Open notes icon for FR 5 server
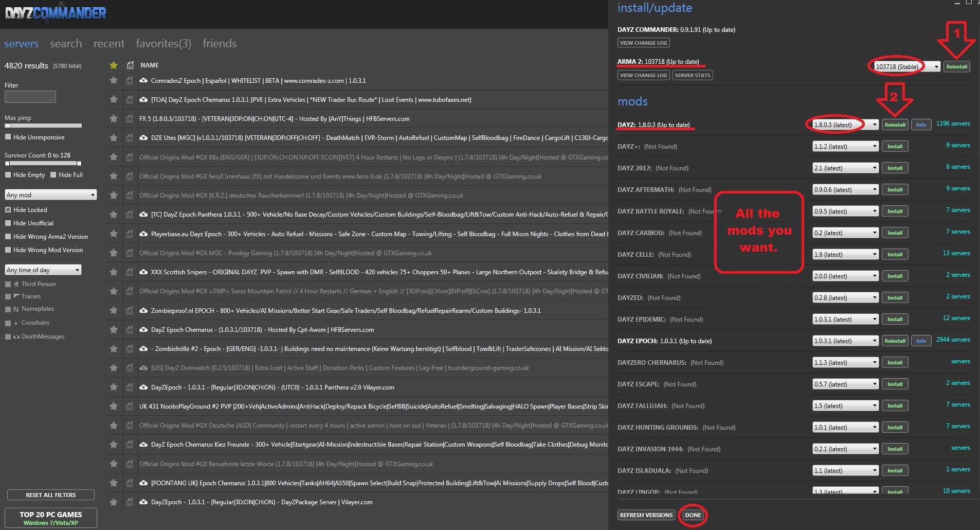This screenshot has height=530, width=980. tap(130, 118)
